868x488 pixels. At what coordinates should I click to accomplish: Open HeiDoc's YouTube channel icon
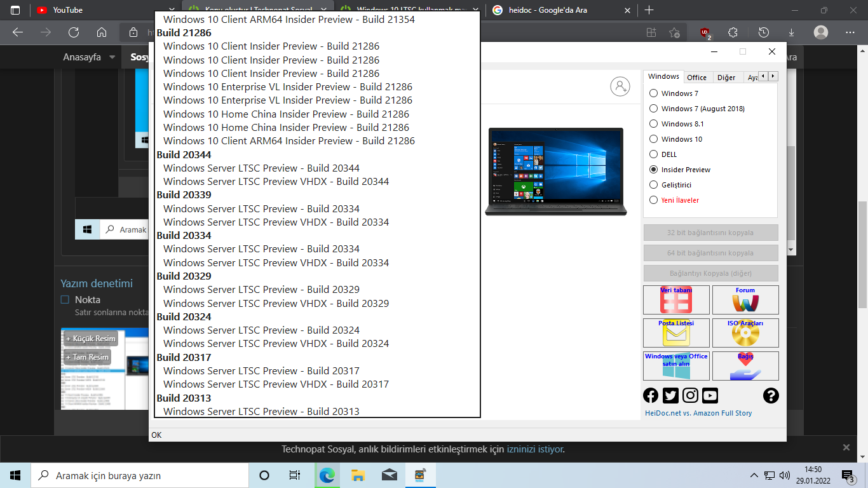click(710, 396)
